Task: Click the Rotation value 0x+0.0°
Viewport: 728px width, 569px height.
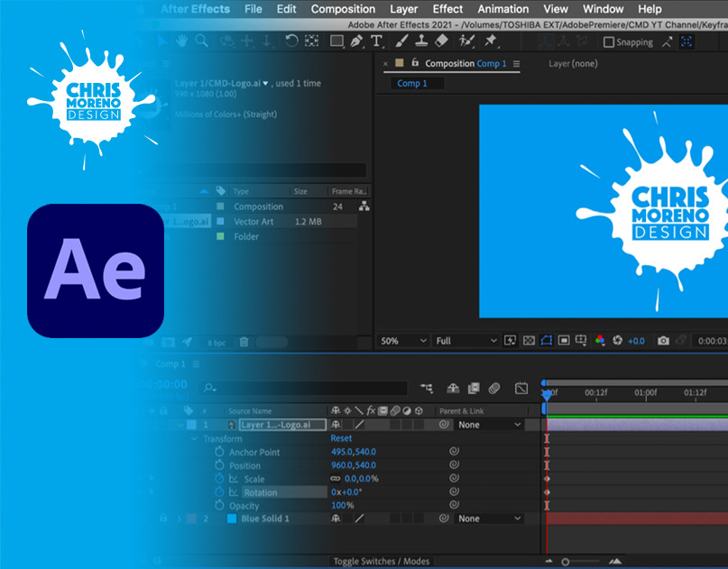Action: (346, 492)
